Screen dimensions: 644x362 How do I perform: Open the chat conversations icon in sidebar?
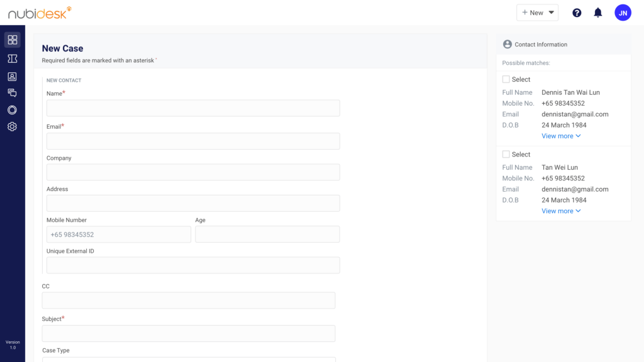[x=12, y=93]
